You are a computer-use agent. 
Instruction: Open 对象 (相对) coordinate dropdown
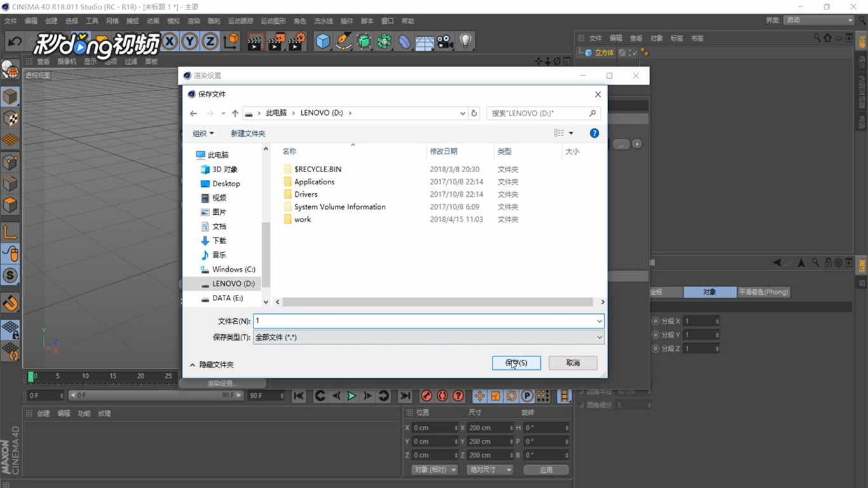(x=435, y=470)
